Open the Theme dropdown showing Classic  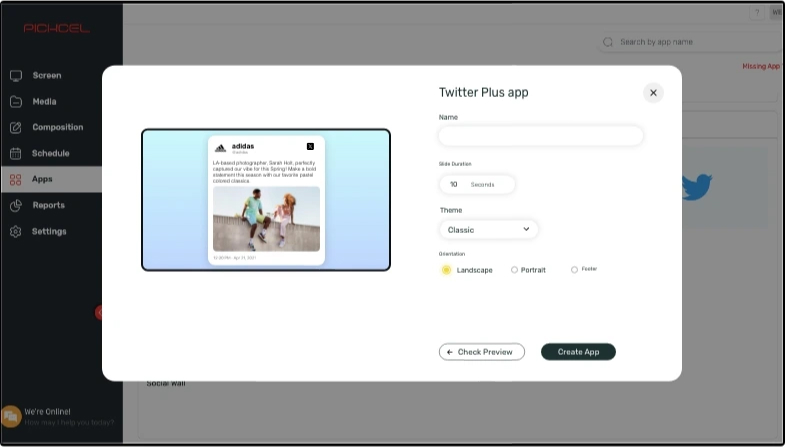489,230
